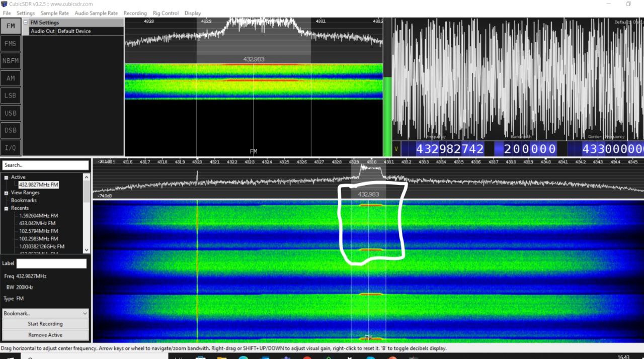Select DSB demodulator mode
Screen dimensions: 644x359
(11, 130)
